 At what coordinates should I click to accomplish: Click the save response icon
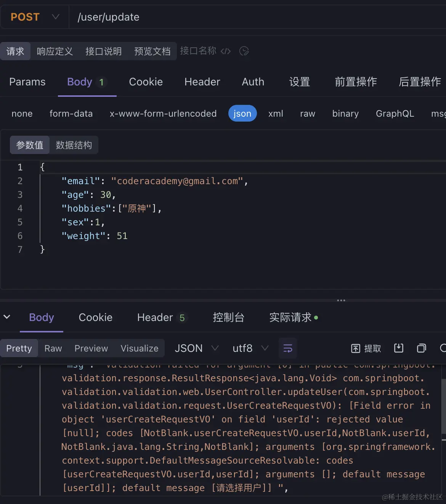(x=399, y=348)
